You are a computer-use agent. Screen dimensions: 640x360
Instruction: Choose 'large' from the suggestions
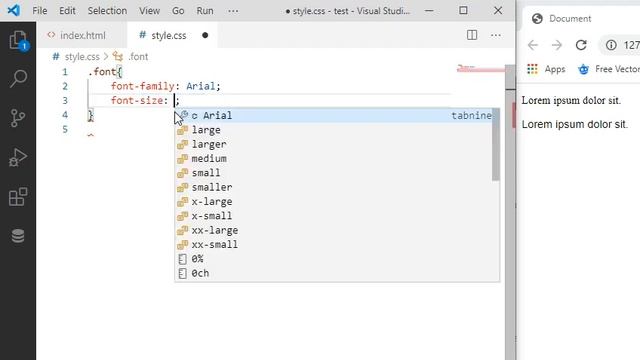click(334, 130)
